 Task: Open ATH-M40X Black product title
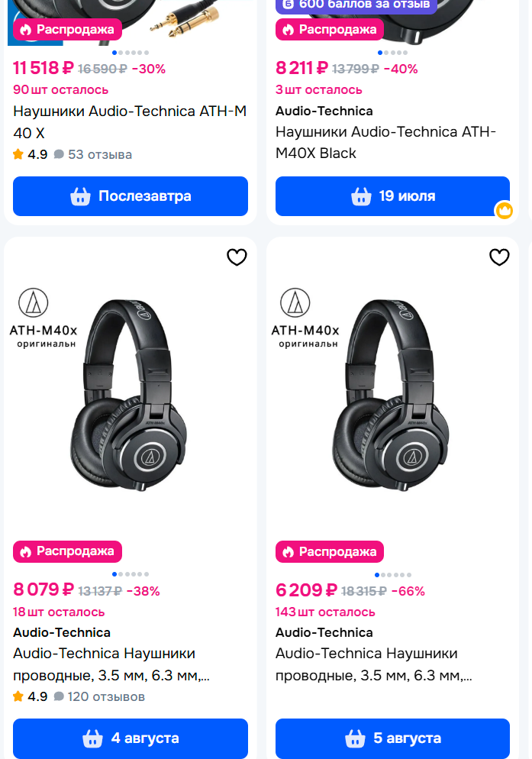tap(385, 142)
